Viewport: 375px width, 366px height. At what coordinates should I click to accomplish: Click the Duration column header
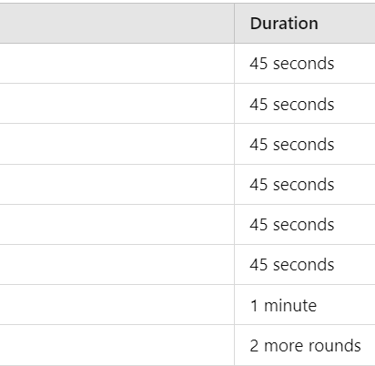click(x=305, y=23)
